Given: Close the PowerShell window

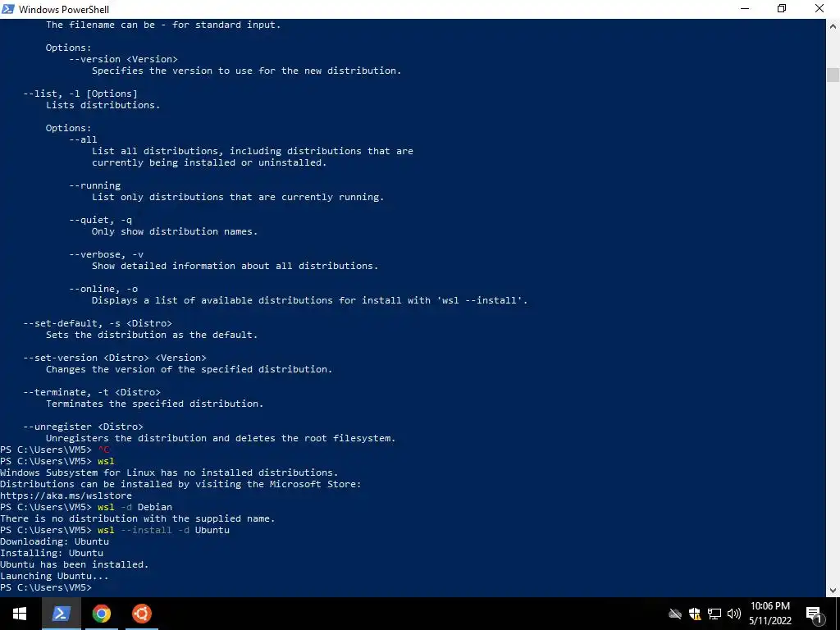Looking at the screenshot, I should coord(819,9).
